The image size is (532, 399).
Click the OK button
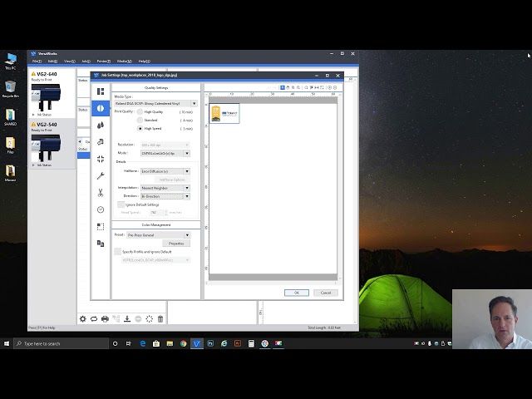click(x=296, y=293)
